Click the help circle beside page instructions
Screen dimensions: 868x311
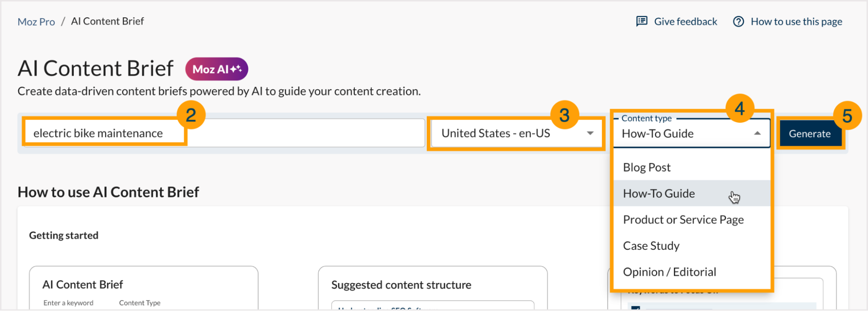point(738,21)
